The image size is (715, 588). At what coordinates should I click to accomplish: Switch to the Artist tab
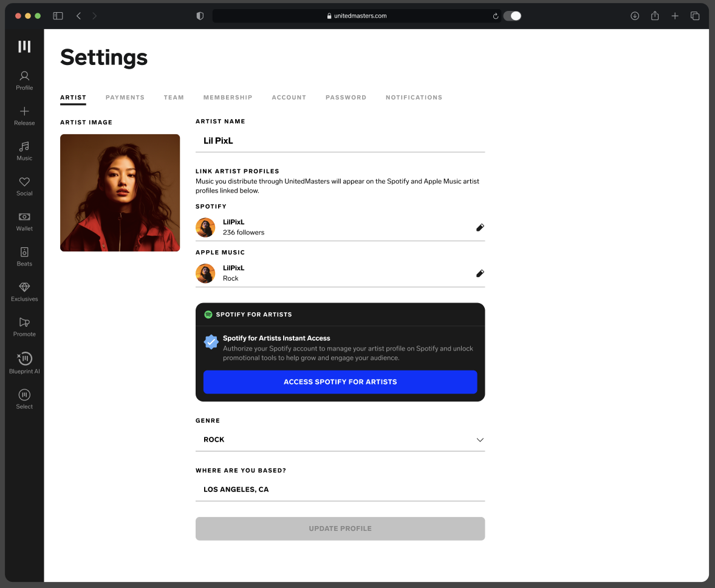tap(73, 98)
